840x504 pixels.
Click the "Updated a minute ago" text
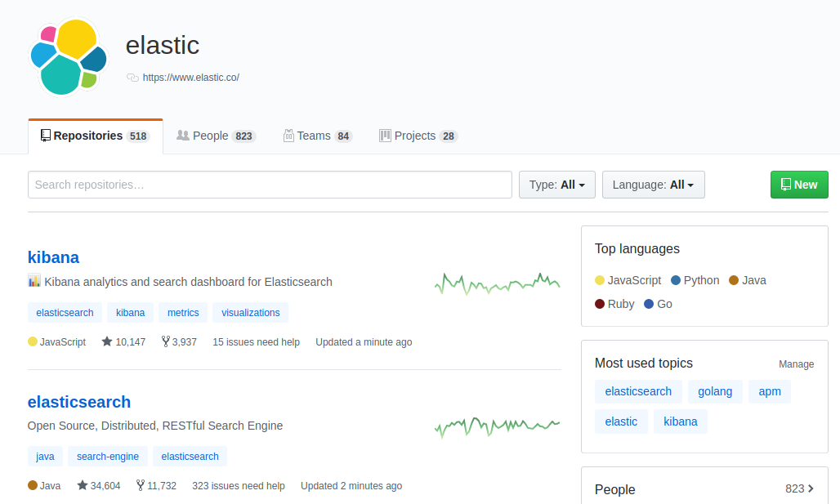pyautogui.click(x=364, y=341)
